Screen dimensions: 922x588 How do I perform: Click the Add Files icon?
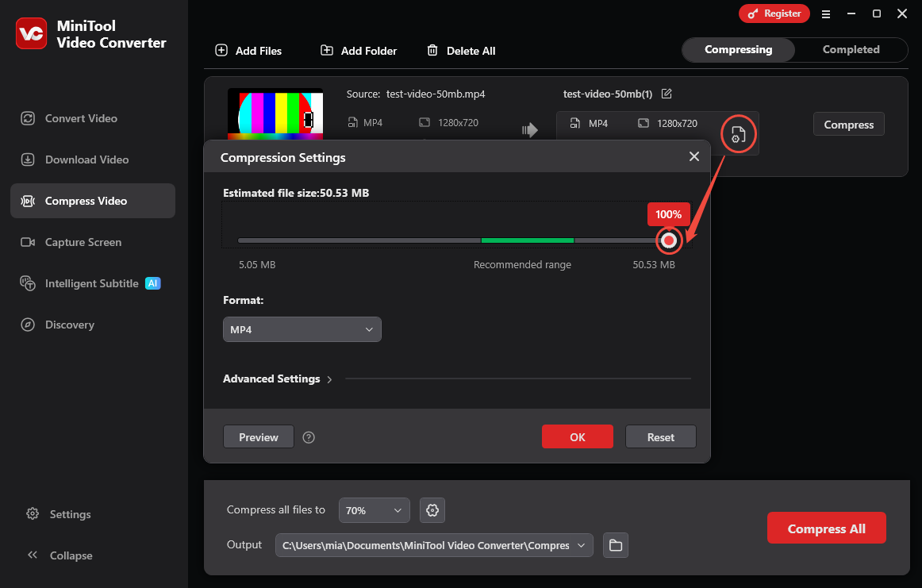point(221,50)
